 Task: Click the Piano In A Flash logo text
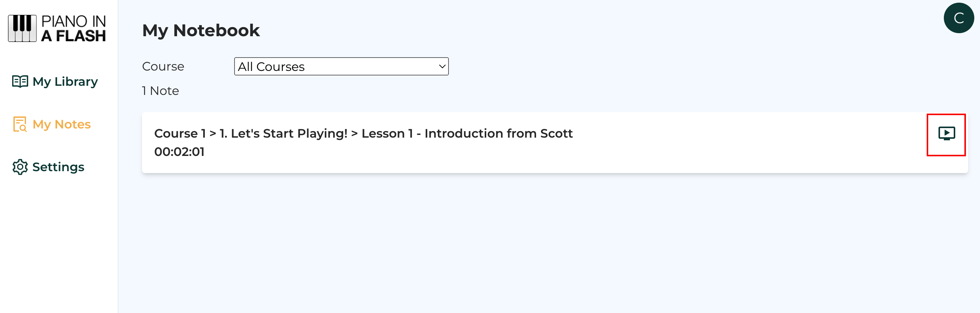pyautogui.click(x=73, y=28)
